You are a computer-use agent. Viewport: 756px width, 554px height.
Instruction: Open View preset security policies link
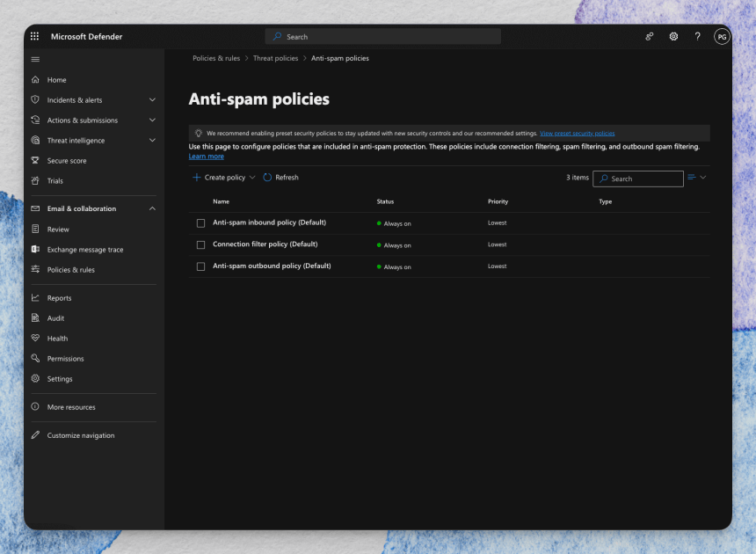coord(578,133)
